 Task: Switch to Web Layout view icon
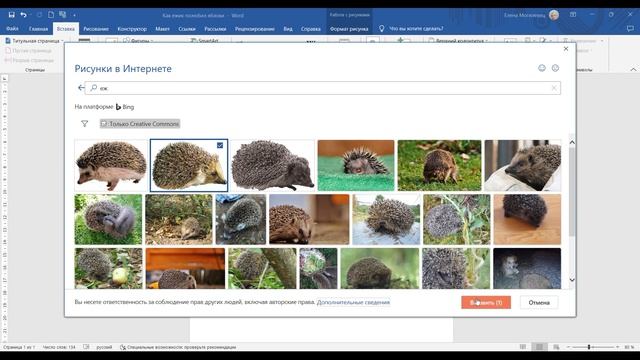(556, 347)
